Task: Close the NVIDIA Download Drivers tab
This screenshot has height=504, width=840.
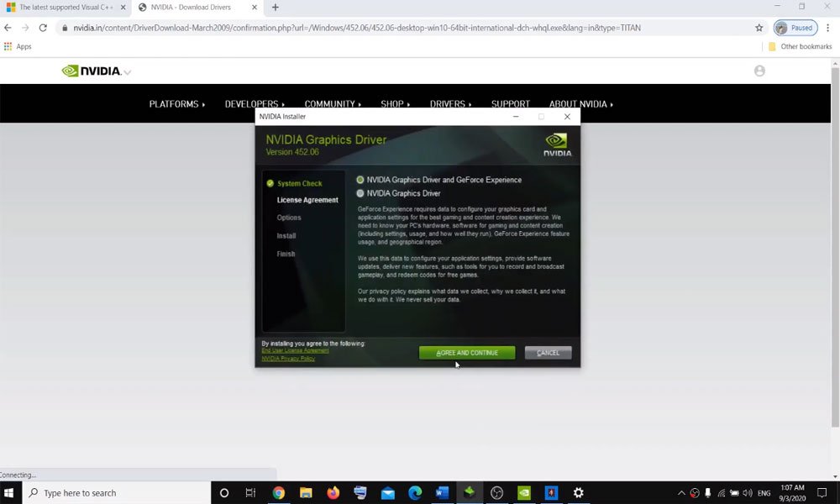Action: tap(255, 8)
